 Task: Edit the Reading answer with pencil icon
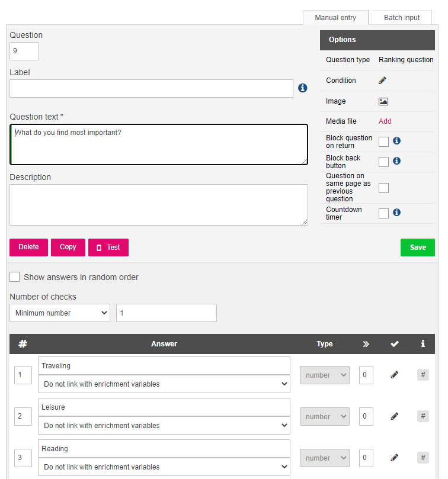coord(395,458)
